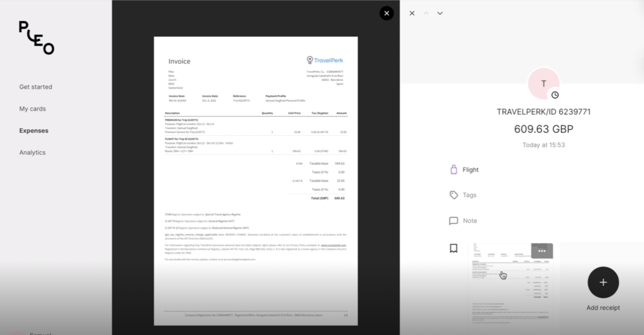Click the Today at 15:53 timestamp
Screen dimensions: 644x335
[x=544, y=145]
